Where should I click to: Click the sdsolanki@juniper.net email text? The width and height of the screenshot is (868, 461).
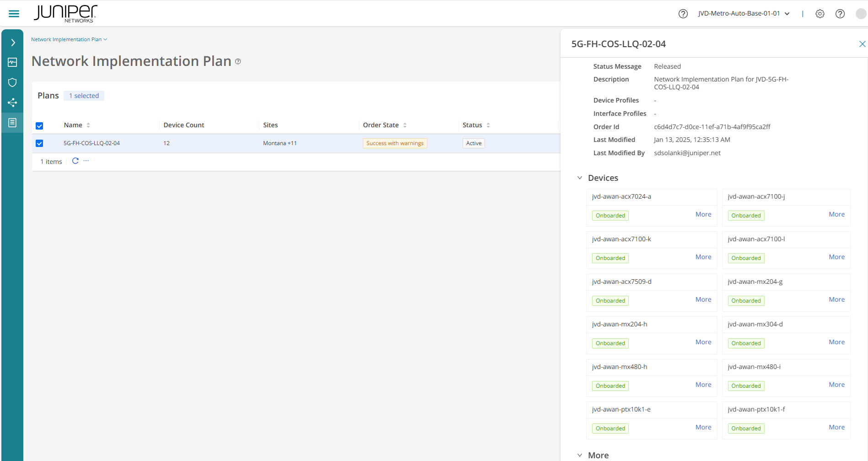click(687, 153)
